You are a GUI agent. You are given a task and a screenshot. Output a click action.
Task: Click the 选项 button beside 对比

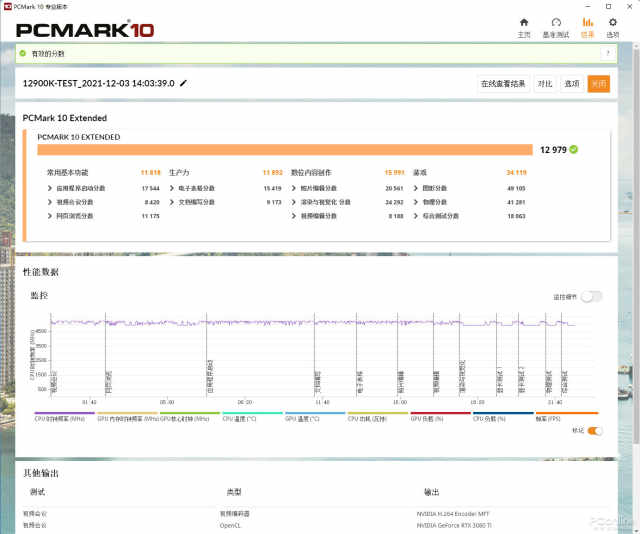pyautogui.click(x=572, y=84)
